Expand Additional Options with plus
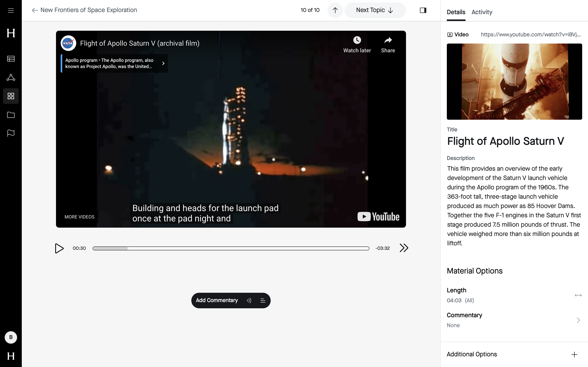The image size is (588, 367). pyautogui.click(x=574, y=355)
